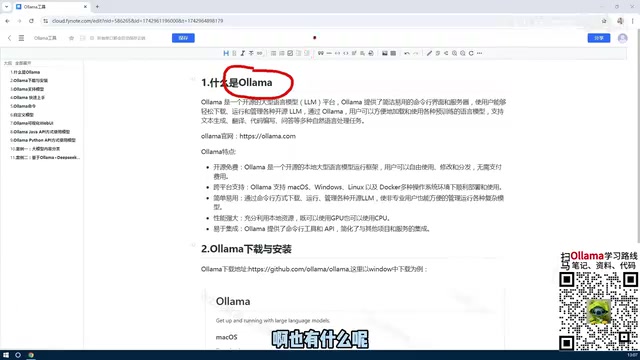
Task: Open the https://ollama.com link
Action: [267, 136]
